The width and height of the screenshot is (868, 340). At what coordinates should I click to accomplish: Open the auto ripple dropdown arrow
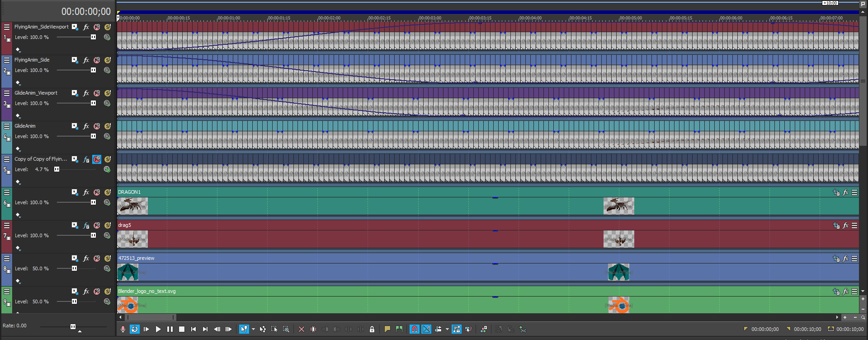click(447, 329)
